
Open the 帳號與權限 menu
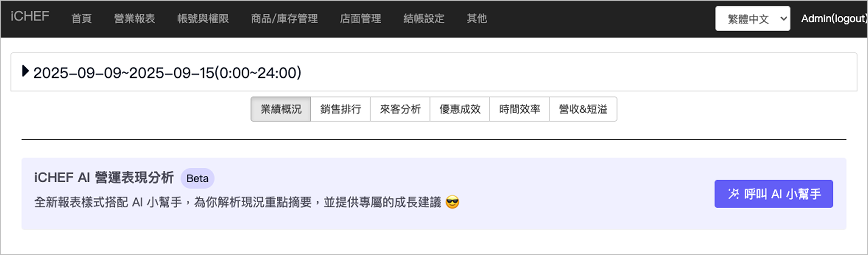click(x=203, y=19)
